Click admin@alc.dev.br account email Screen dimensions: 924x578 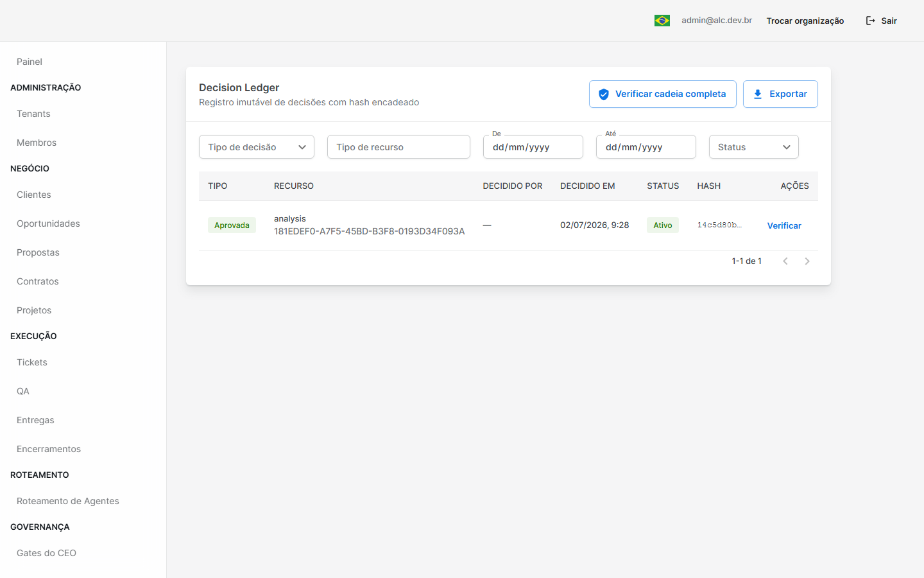click(717, 21)
